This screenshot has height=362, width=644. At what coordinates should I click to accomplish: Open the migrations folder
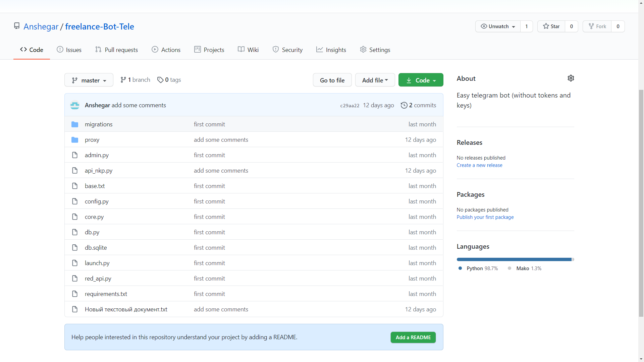click(99, 124)
